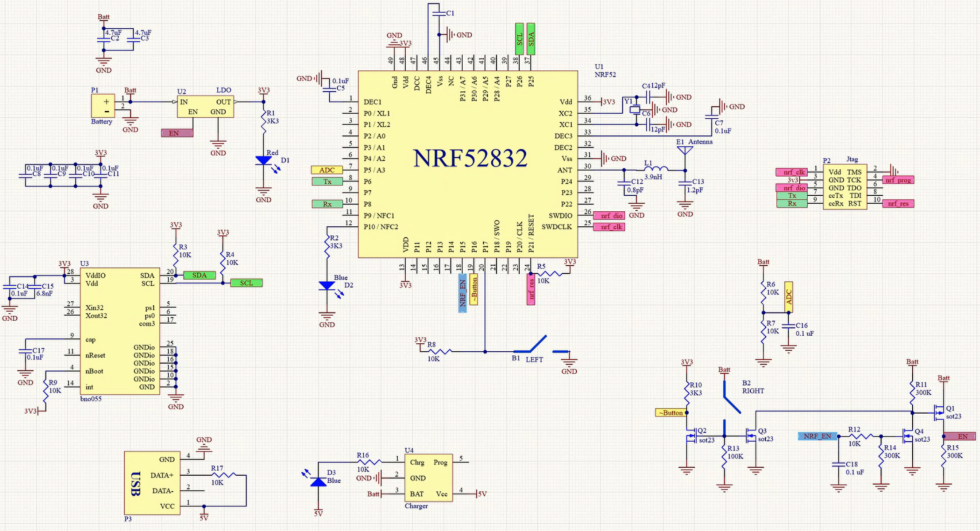
Task: Select capacitor C18 0.1 uF near NRF_EN
Action: point(838,464)
